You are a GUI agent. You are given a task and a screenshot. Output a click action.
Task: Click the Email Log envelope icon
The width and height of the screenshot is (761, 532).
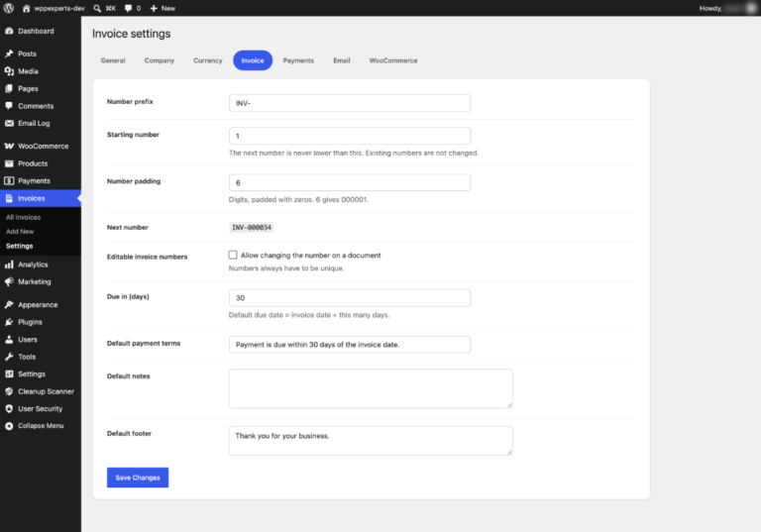pyautogui.click(x=9, y=123)
